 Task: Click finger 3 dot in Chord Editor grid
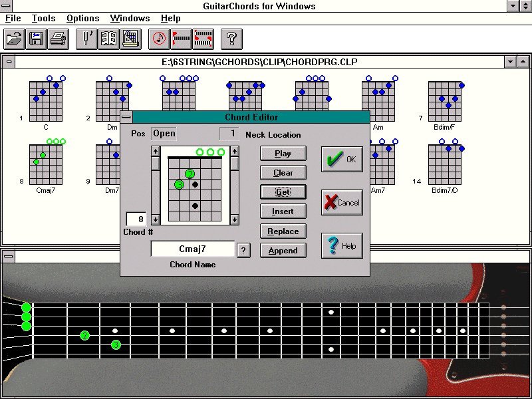179,185
